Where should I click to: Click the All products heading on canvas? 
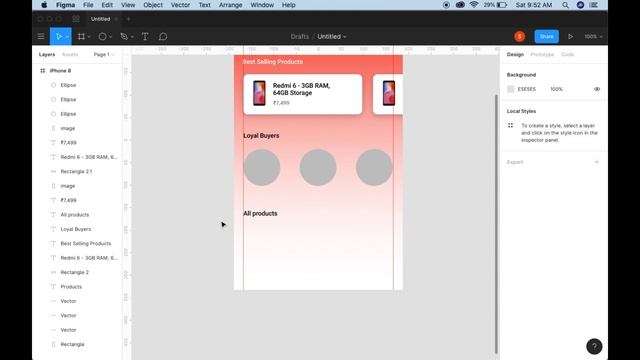260,213
